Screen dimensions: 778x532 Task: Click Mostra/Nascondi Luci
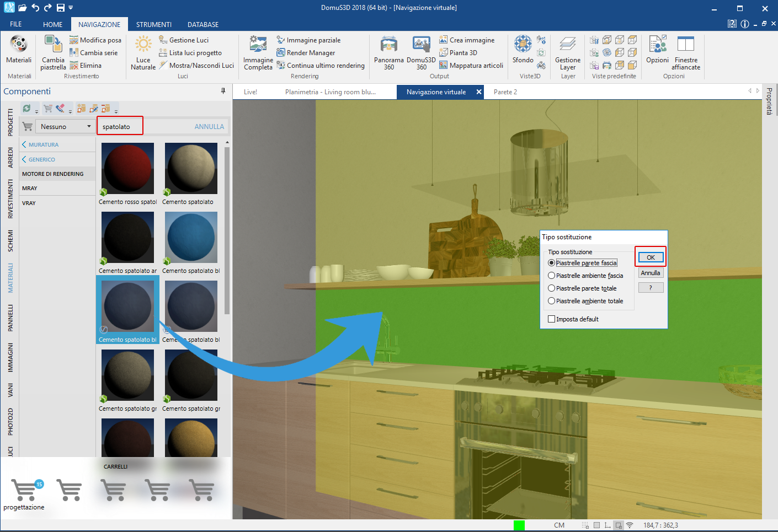(196, 66)
